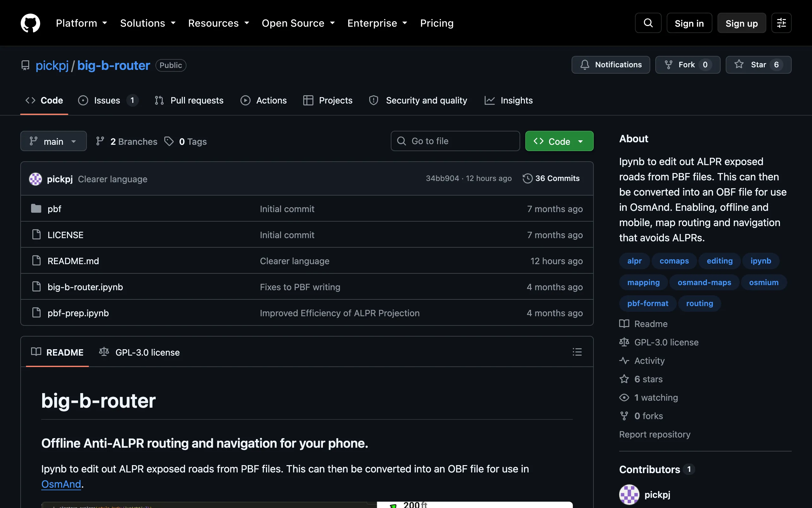Click the Activity pulse icon
The image size is (812, 508).
[x=624, y=361]
